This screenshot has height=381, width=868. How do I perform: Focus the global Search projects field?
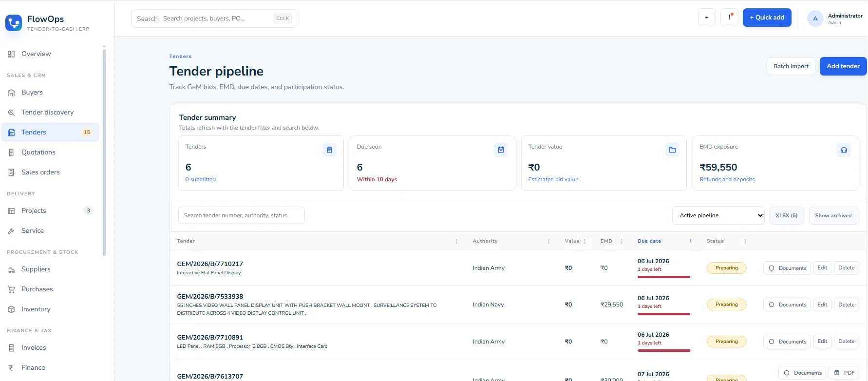pos(214,19)
